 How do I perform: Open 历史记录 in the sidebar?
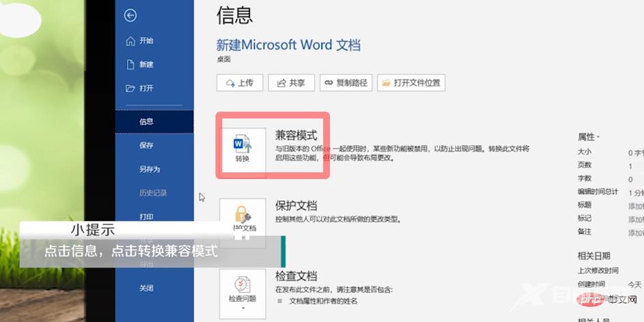(x=153, y=193)
